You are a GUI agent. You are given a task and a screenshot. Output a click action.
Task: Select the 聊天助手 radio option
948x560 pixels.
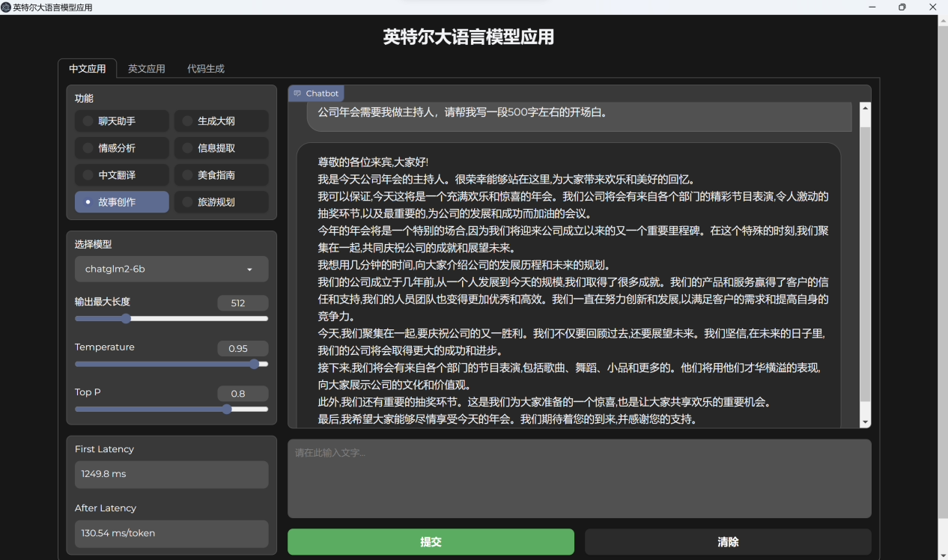pos(121,121)
